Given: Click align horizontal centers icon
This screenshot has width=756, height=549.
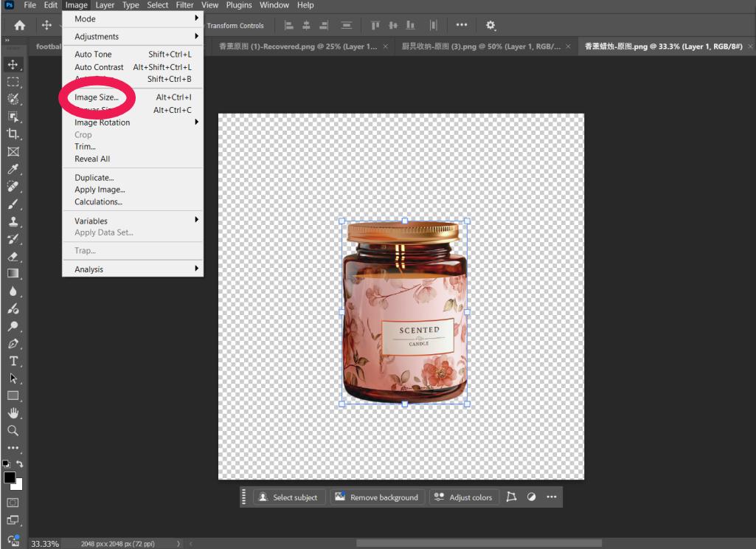Looking at the screenshot, I should pos(306,25).
